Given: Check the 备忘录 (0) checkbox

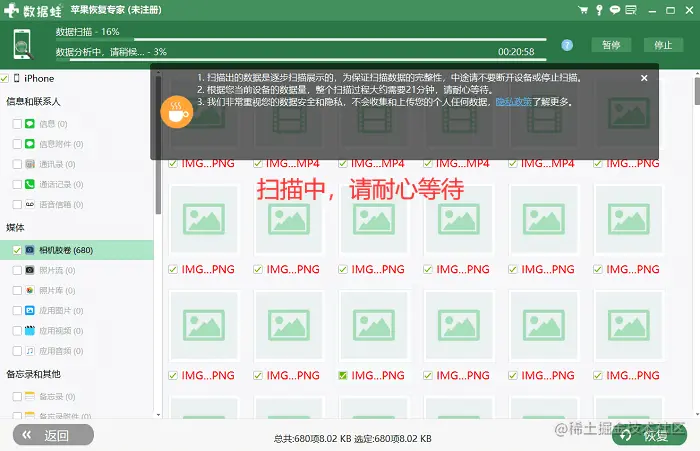Looking at the screenshot, I should [17, 396].
